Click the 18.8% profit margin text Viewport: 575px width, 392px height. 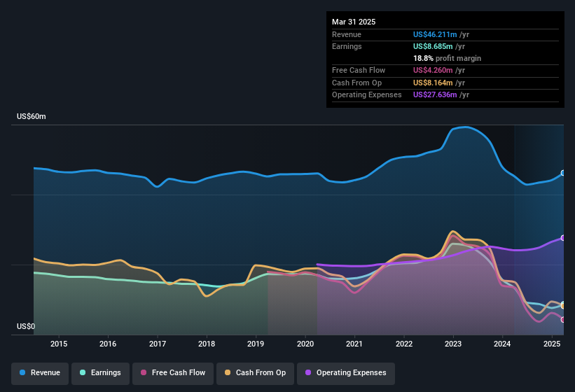click(447, 58)
